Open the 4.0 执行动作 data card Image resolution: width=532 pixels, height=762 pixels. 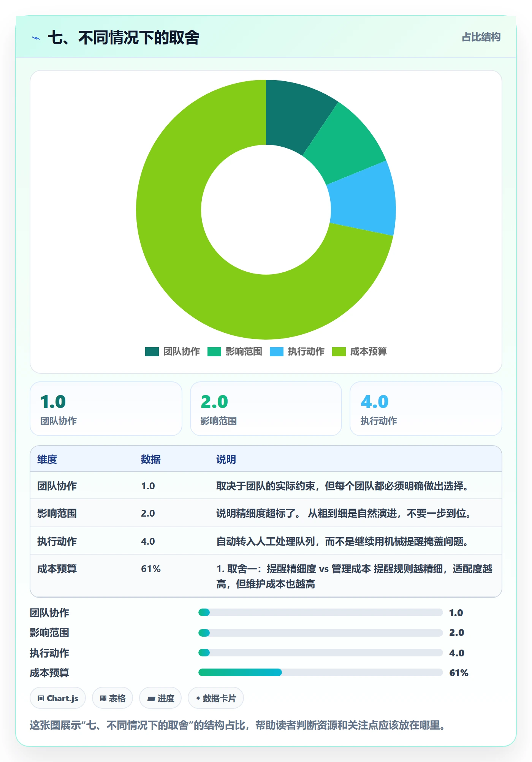coord(426,409)
